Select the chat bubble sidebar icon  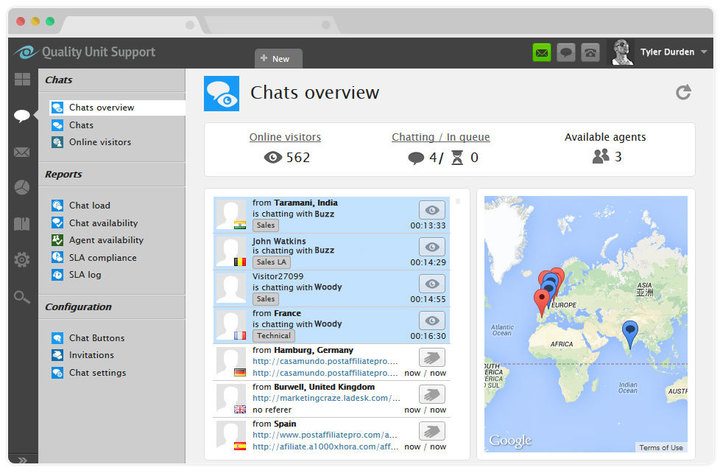coord(22,115)
